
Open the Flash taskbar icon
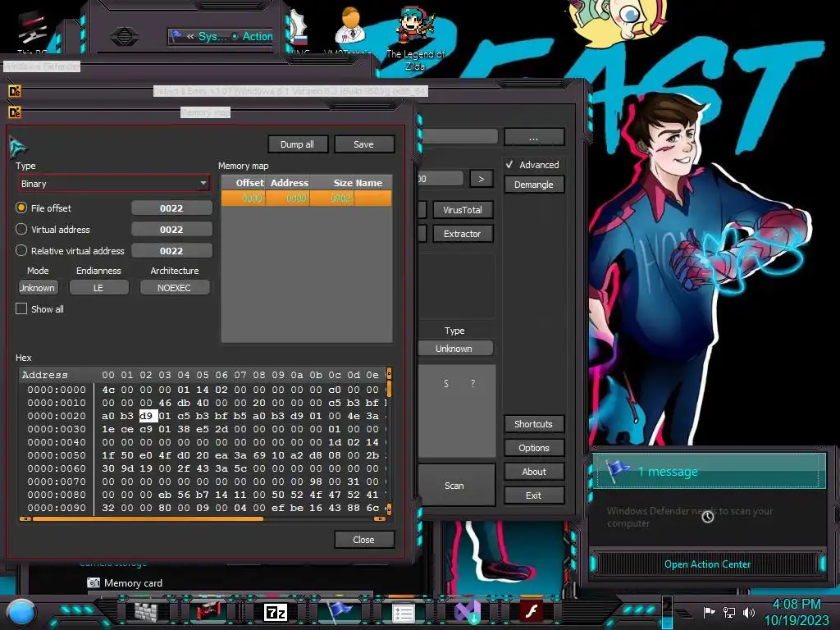(532, 611)
